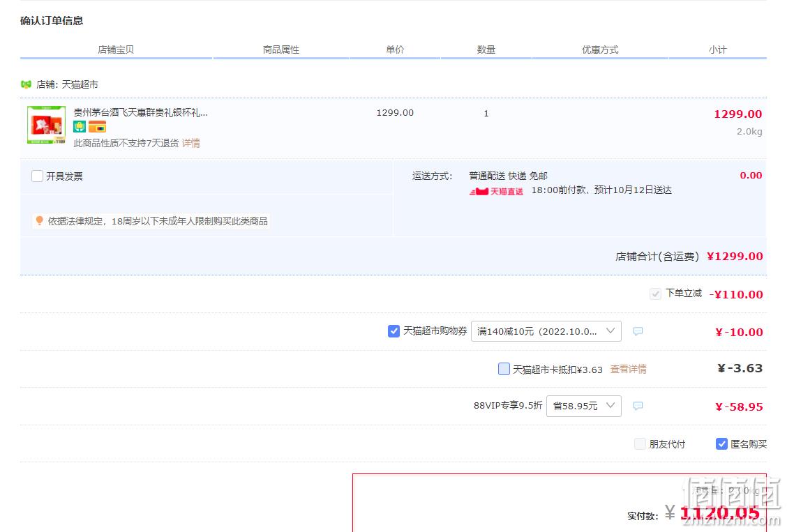Click the ¥-58.95 VIP discount amount
Image resolution: width=787 pixels, height=532 pixels.
740,406
